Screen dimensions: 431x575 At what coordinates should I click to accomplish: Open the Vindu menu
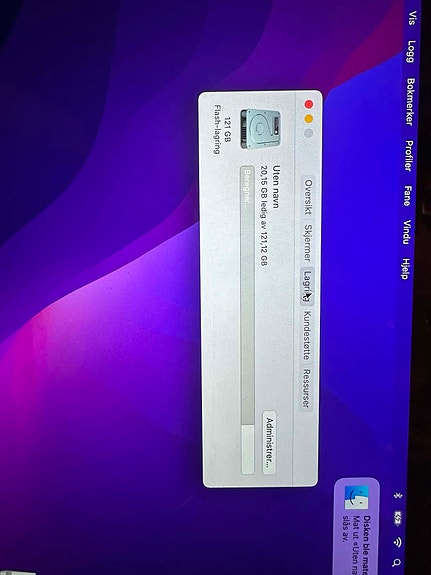pyautogui.click(x=406, y=232)
